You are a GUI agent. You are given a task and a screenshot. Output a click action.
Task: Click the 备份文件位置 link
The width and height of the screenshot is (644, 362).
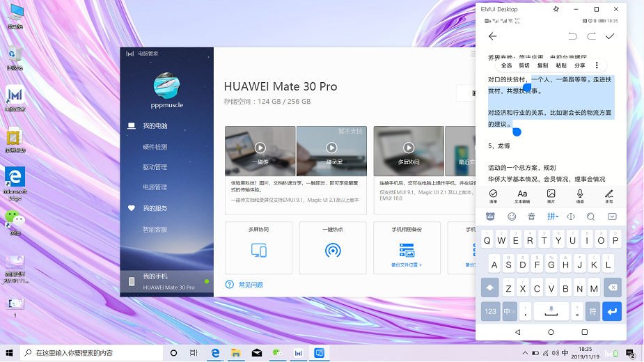coord(406,265)
